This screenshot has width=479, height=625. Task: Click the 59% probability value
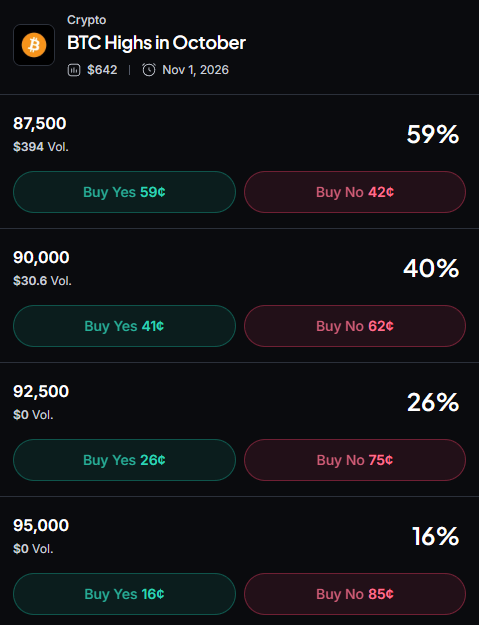coord(433,134)
